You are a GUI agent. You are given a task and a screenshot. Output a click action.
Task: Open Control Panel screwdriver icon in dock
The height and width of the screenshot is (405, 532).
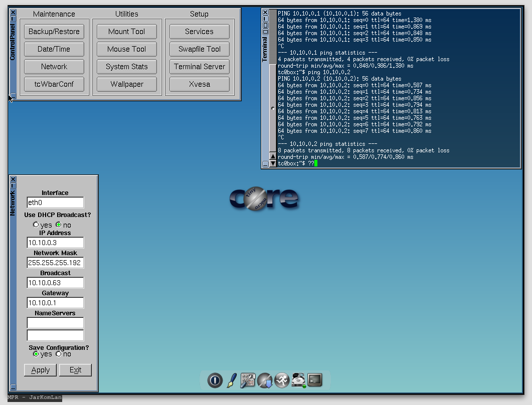point(248,380)
